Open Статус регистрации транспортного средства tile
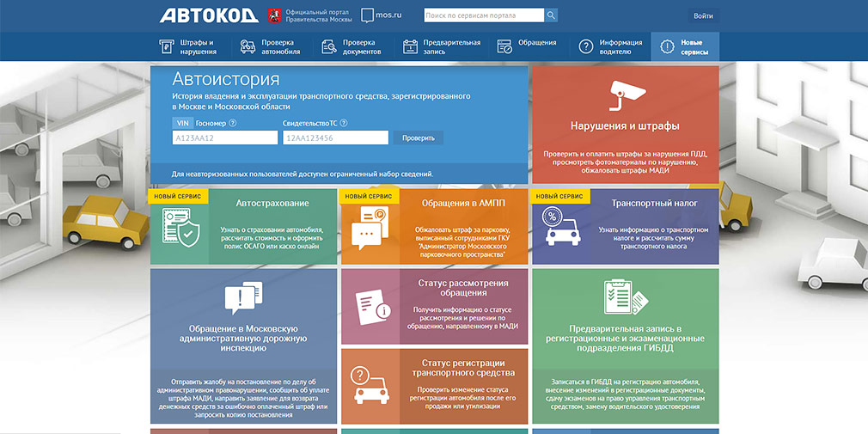868x434 pixels. [435, 386]
